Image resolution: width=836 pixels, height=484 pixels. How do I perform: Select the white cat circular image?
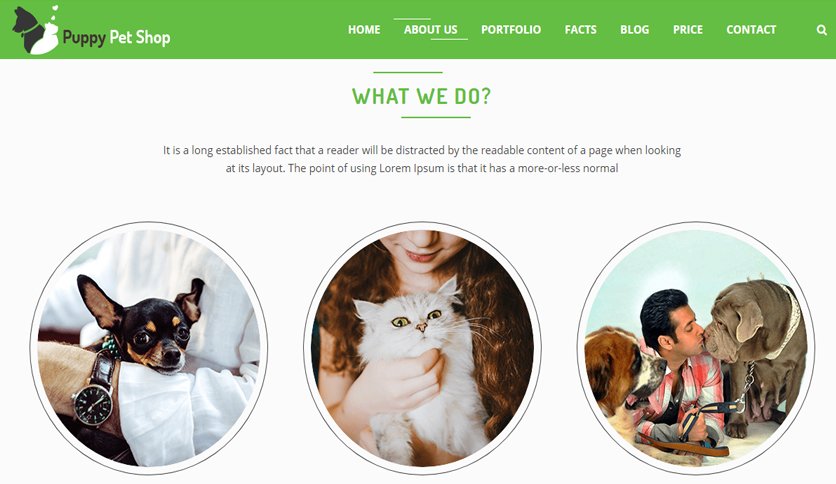(x=422, y=348)
